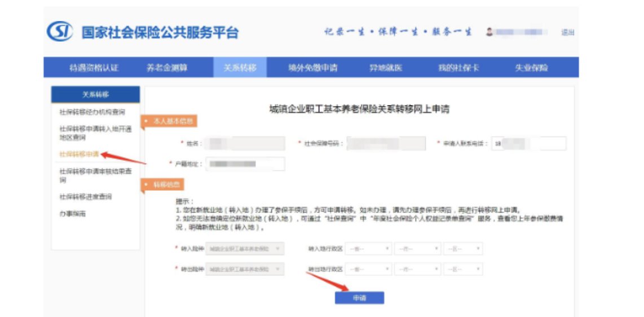Screen dimensions: 644x317
Task: Click the user avatar icon
Action: coord(489,32)
